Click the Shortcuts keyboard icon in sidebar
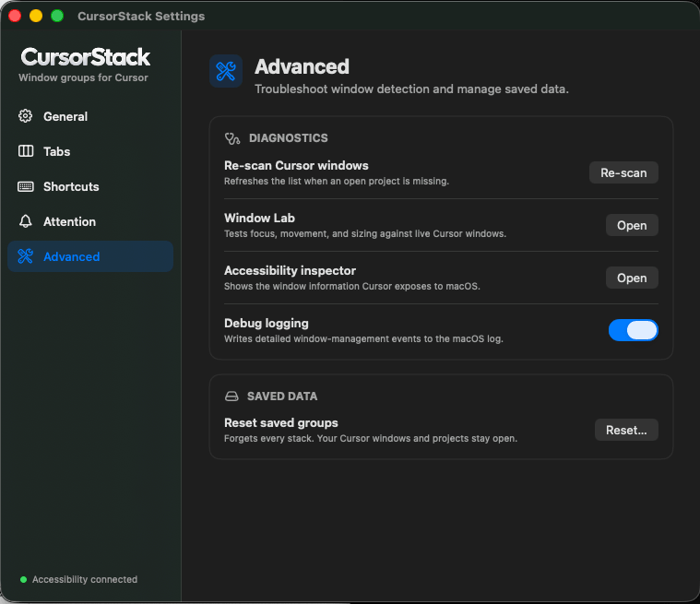Viewport: 700px width, 604px height. point(26,186)
